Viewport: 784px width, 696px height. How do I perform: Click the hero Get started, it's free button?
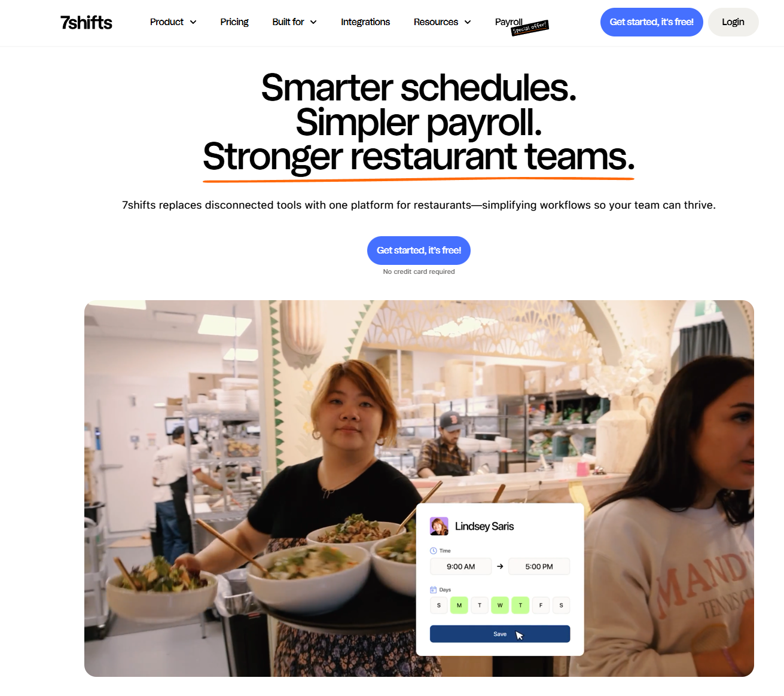coord(419,251)
